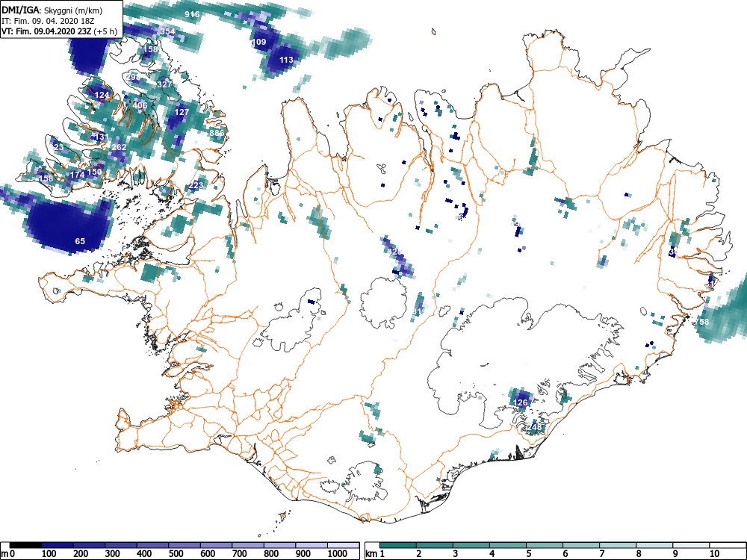This screenshot has width=747, height=560.
Task: Click the black 0–100 m legend swatch
Action: point(25,544)
